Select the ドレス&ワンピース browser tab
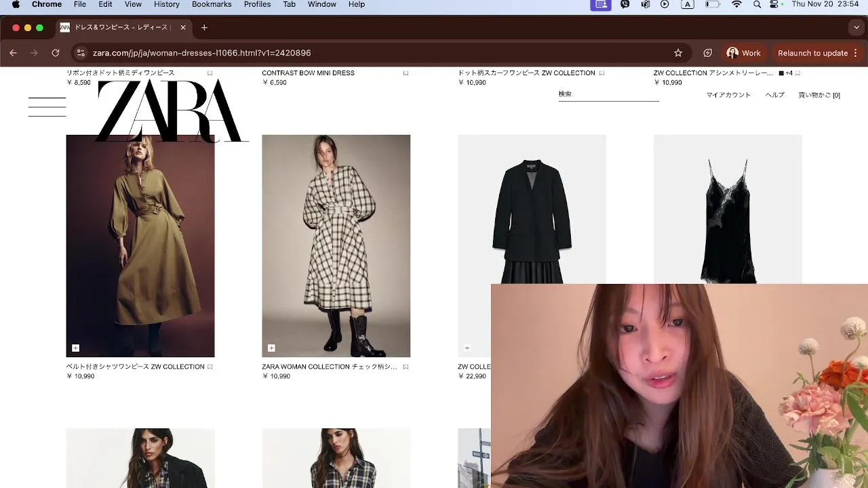 click(x=121, y=28)
